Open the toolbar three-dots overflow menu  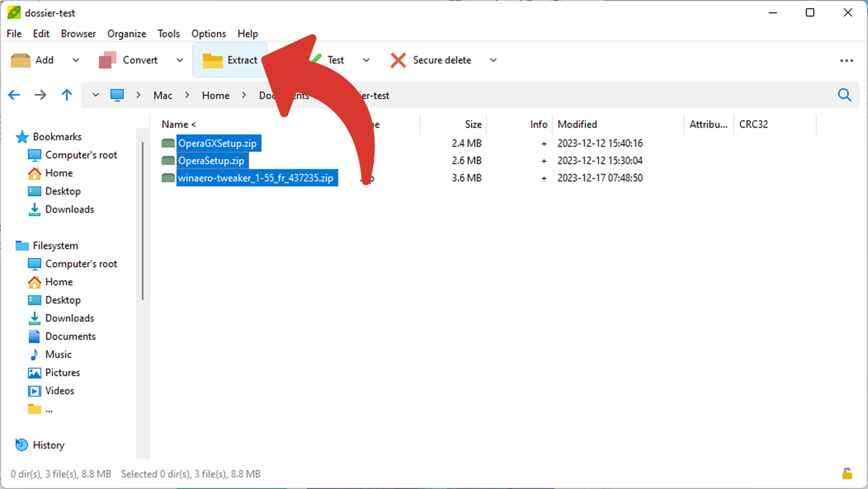click(x=847, y=61)
